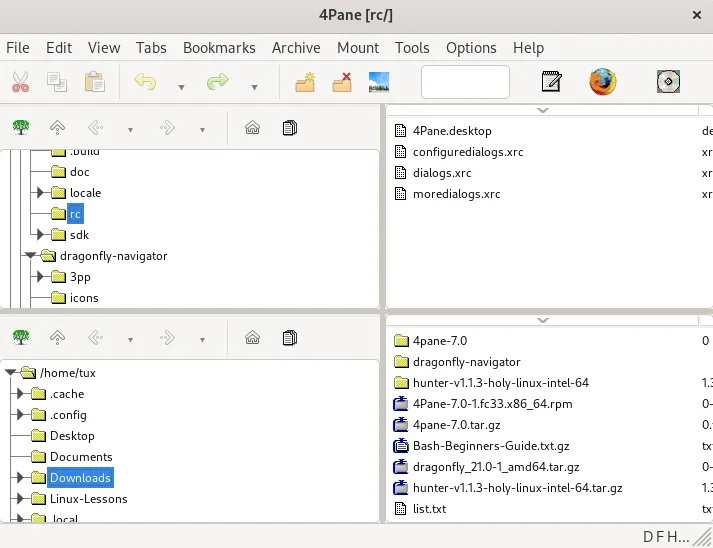The image size is (713, 548).
Task: Click the Documents icon in upper pane
Action: pyautogui.click(x=290, y=128)
